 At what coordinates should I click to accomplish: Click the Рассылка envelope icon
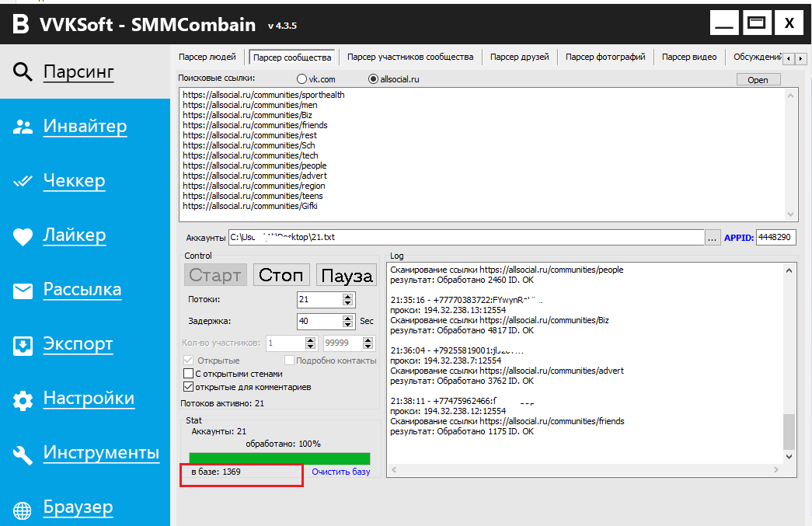coord(23,291)
